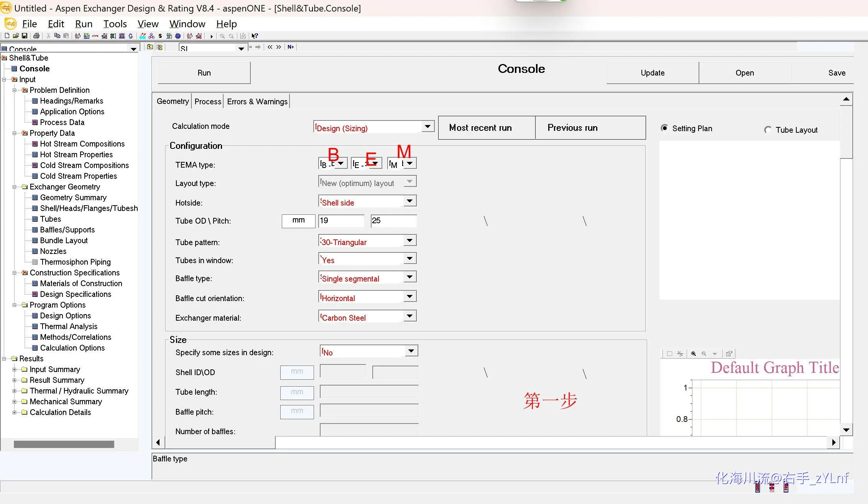The image size is (868, 504).
Task: Open the File menu
Action: tap(30, 24)
